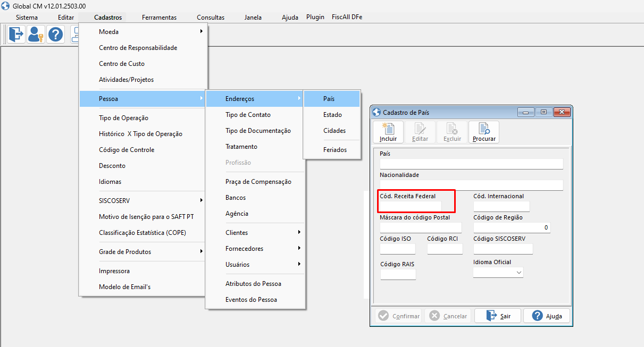The height and width of the screenshot is (347, 644).
Task: Focus the Cód. Receita Federal field
Action: (x=411, y=206)
